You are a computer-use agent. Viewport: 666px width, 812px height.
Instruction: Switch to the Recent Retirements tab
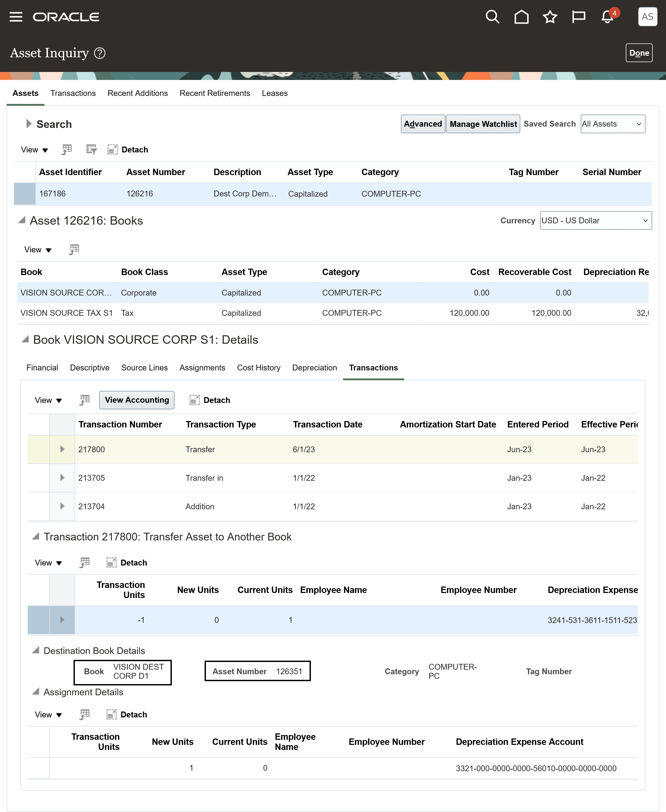pyautogui.click(x=214, y=93)
